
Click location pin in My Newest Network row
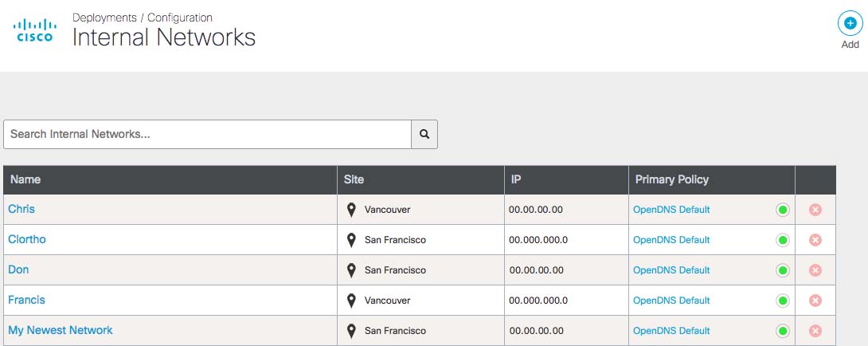(x=351, y=331)
